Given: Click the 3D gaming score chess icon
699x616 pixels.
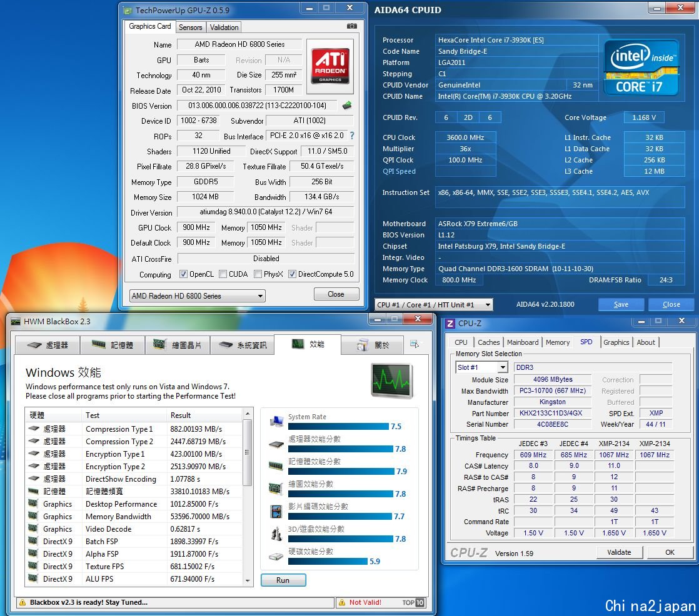Looking at the screenshot, I should click(x=276, y=534).
